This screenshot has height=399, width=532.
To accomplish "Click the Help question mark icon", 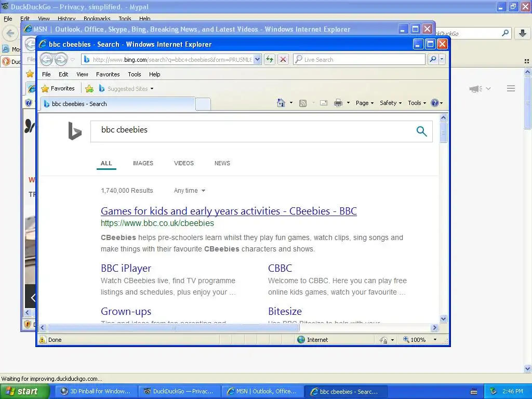I will coord(435,103).
